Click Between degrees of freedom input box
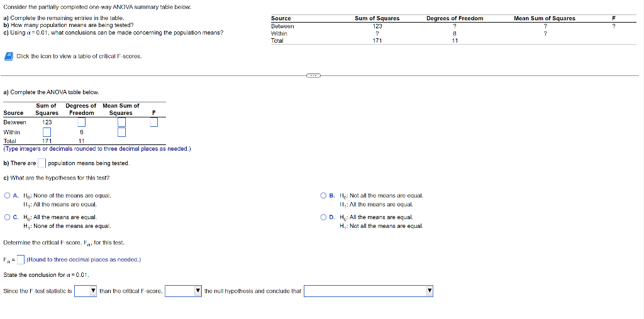The image size is (644, 319). (x=81, y=122)
